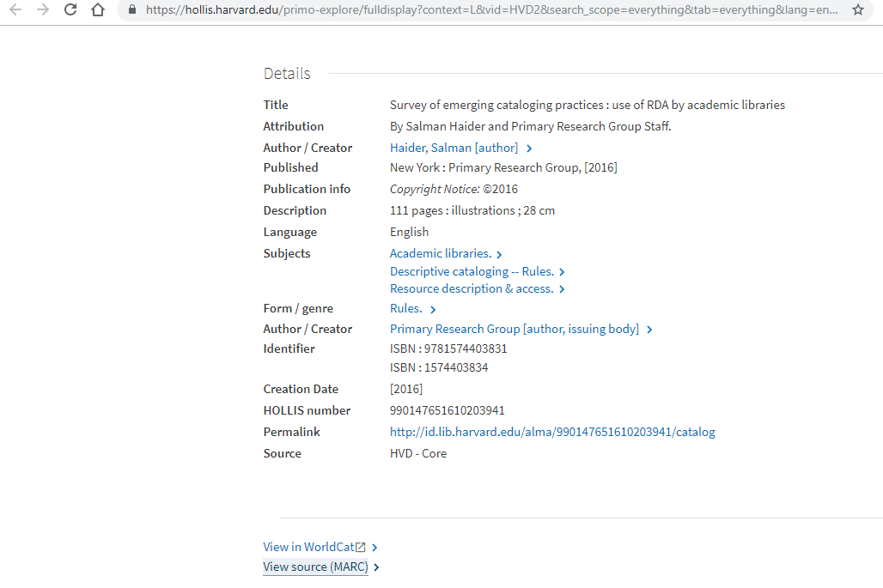Viewport: 883px width, 588px height.
Task: Click View source (MARC)
Action: [x=315, y=567]
